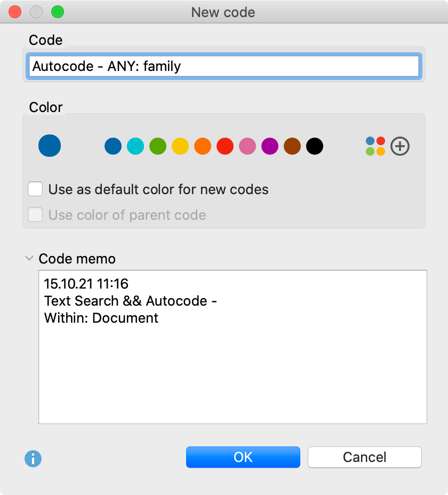This screenshot has width=448, height=495.
Task: Pick the small blue color swatch
Action: pos(113,146)
